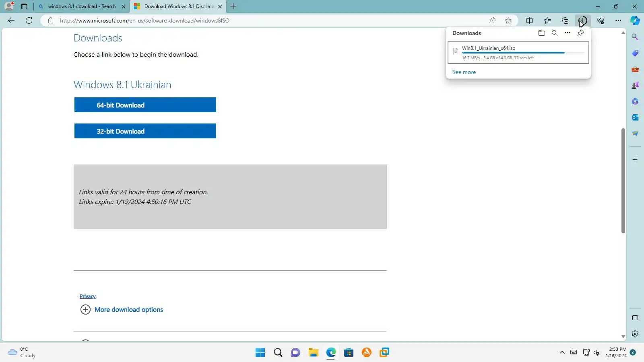Open Microsoft Store from the taskbar
The width and height of the screenshot is (644, 362).
point(349,353)
